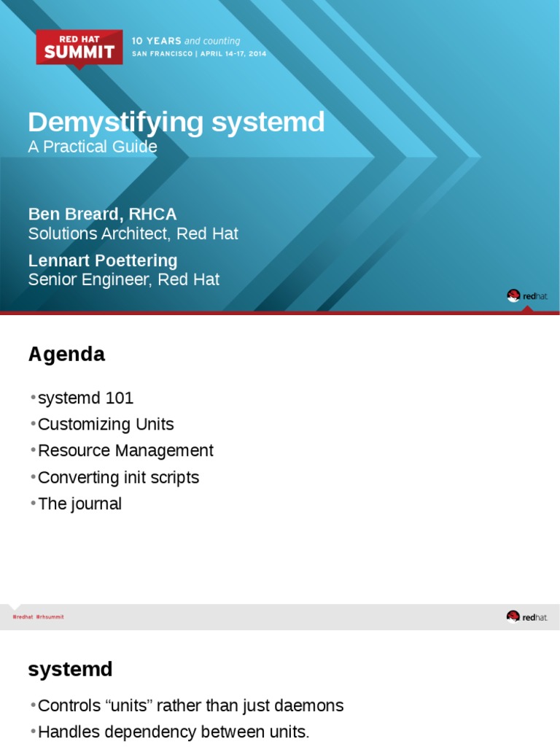560x747 pixels.
Task: Click '10 YEARS and counting' text
Action: pyautogui.click(x=186, y=41)
